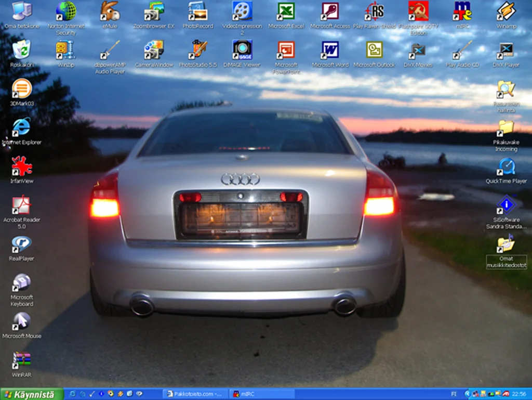
Task: Open the Käynnistä start menu
Action: pos(32,394)
